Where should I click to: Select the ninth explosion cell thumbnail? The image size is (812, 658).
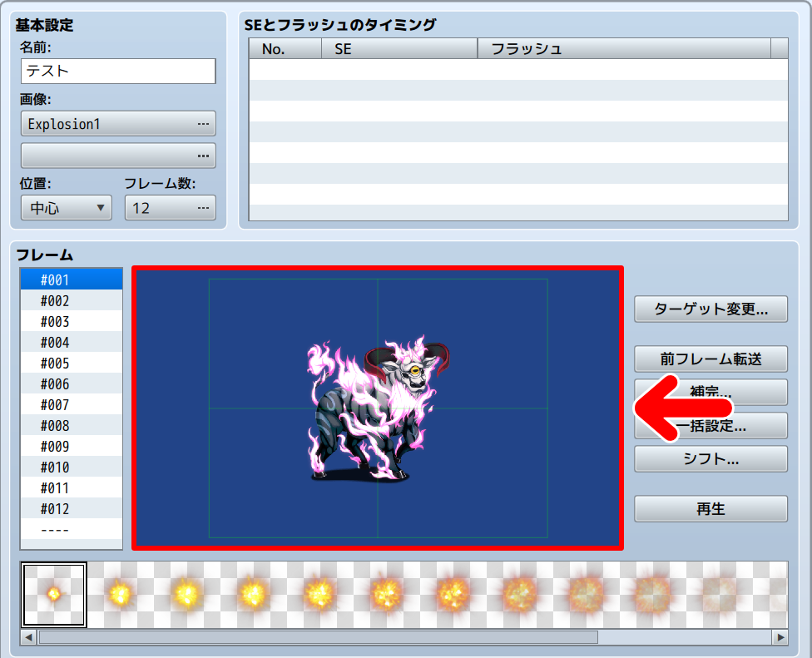(587, 594)
